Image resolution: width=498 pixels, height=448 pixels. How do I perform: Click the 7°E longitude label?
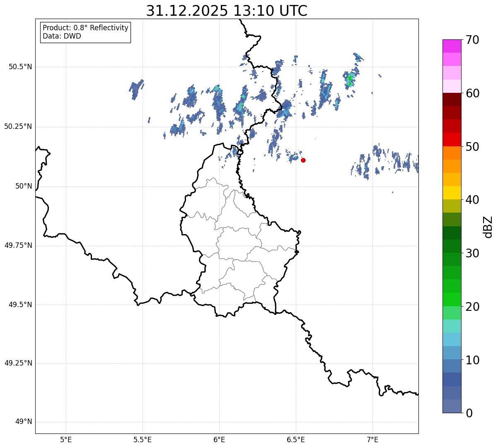coord(372,439)
